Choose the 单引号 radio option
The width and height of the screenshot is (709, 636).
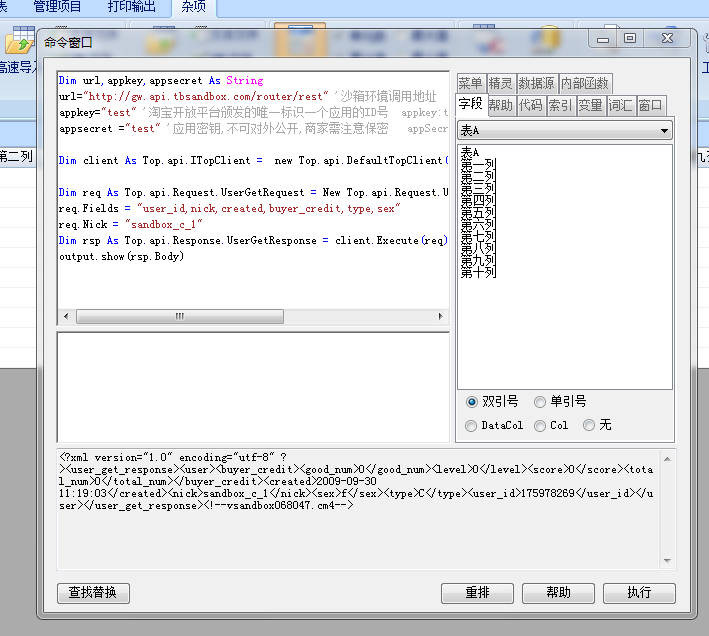(540, 402)
